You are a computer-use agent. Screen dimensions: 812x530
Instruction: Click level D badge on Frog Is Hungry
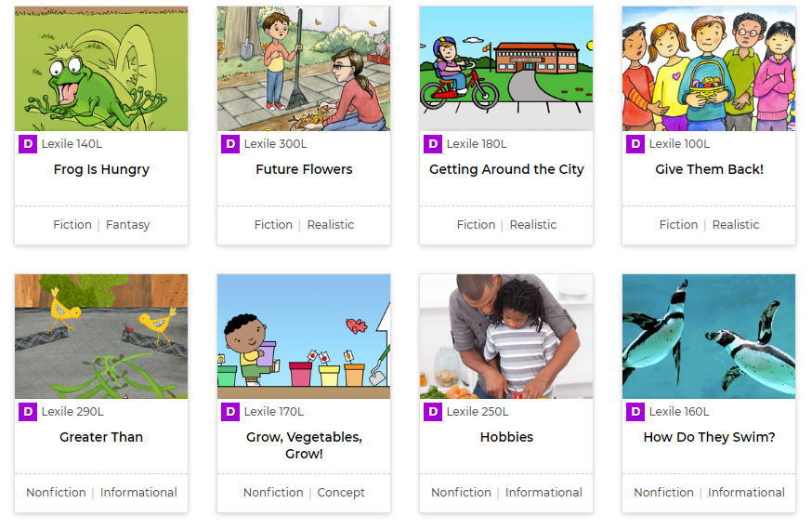point(28,144)
